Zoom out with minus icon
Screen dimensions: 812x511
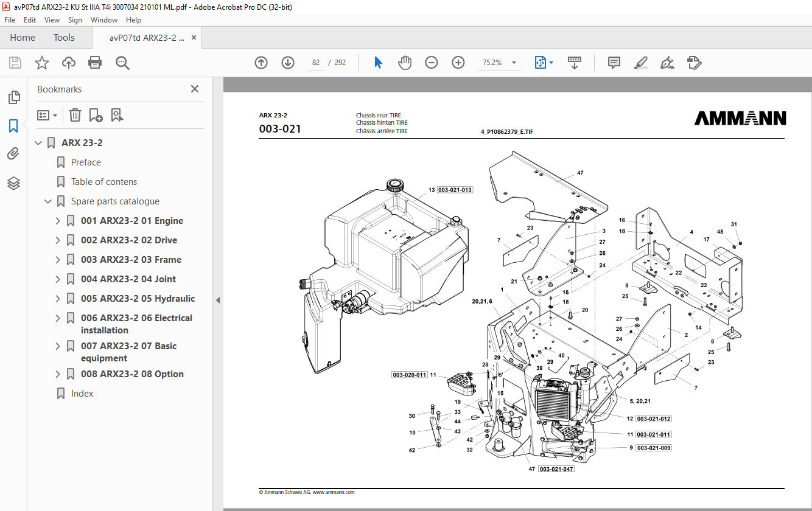click(x=432, y=63)
